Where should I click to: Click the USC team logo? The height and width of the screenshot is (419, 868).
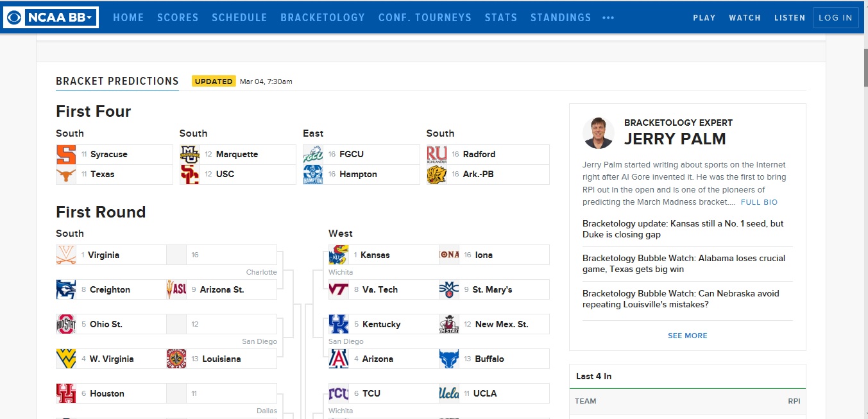click(x=189, y=174)
